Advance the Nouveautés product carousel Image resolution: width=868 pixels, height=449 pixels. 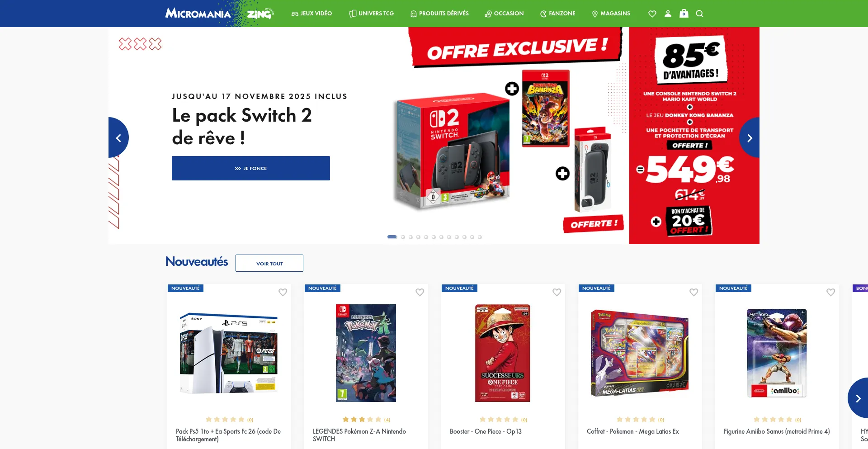(858, 398)
